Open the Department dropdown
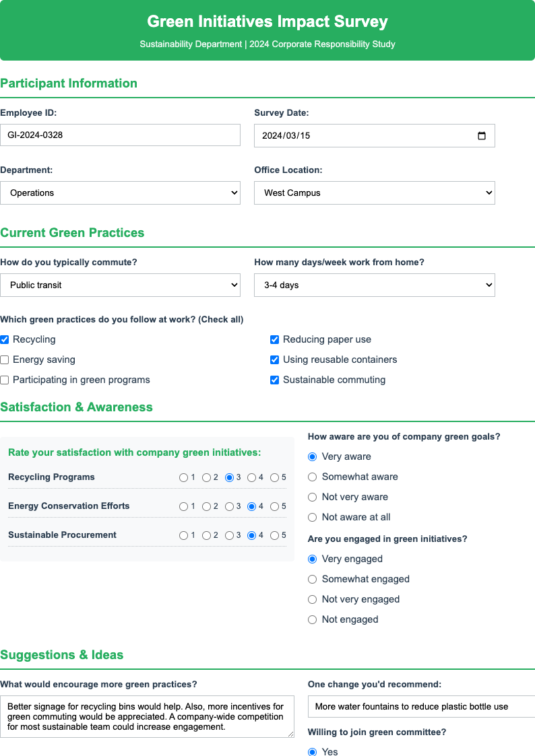 coord(121,193)
